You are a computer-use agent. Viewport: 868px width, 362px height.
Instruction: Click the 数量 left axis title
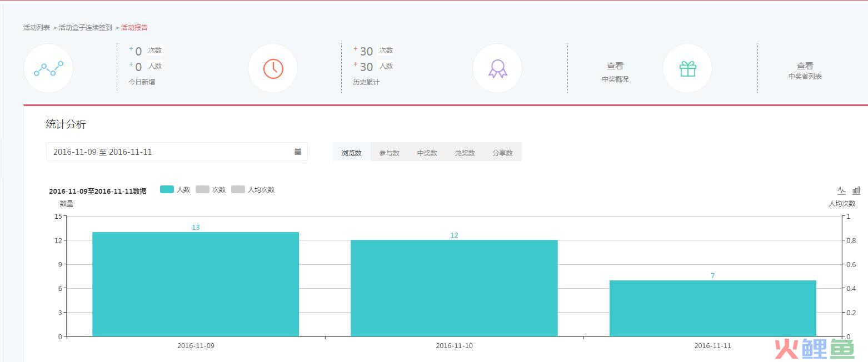click(67, 204)
